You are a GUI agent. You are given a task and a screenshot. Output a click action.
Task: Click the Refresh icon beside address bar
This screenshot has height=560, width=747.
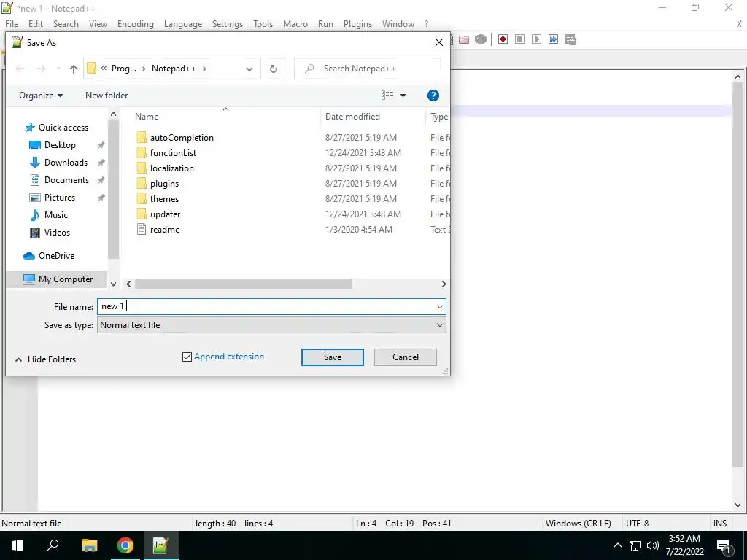(273, 69)
